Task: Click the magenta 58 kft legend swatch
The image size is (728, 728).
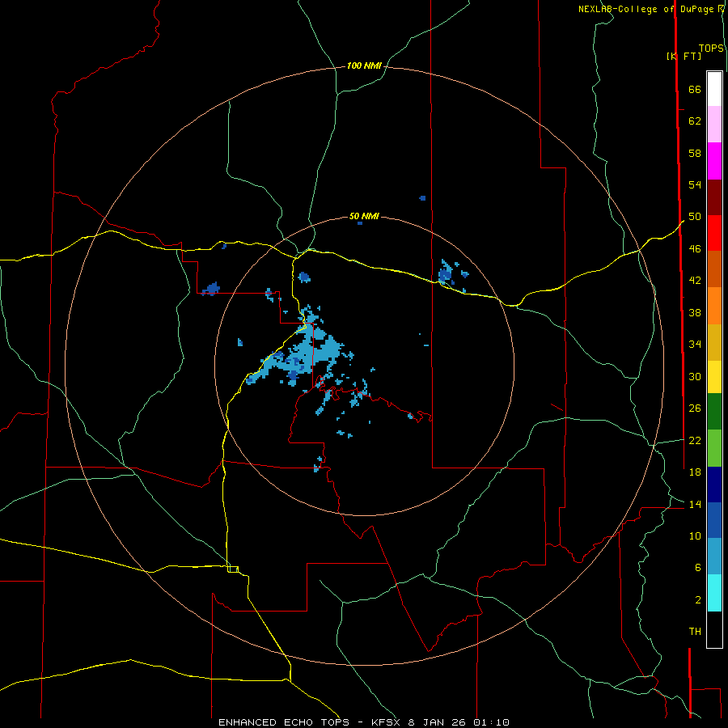Action: click(x=714, y=161)
